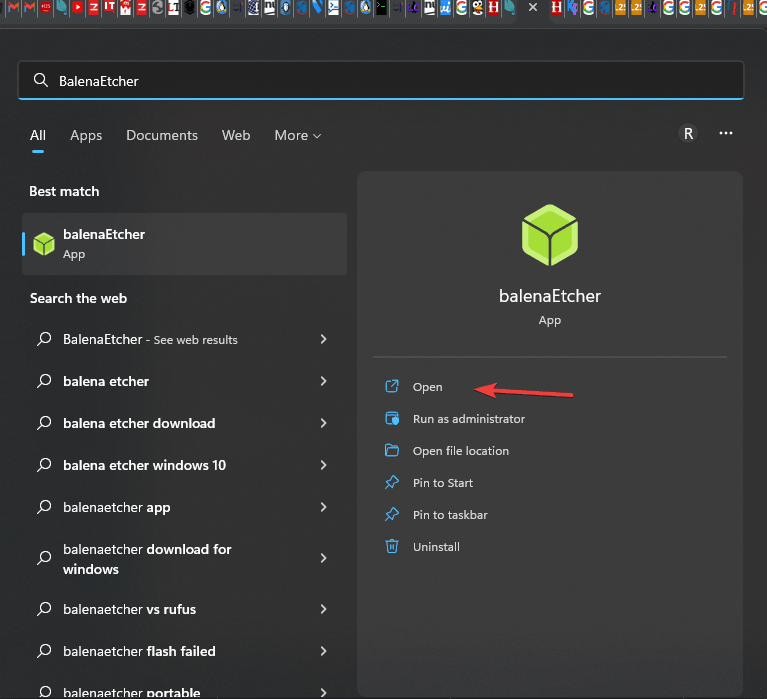Click the Uninstall trash can icon
Screen dimensions: 767x699
pyautogui.click(x=392, y=547)
